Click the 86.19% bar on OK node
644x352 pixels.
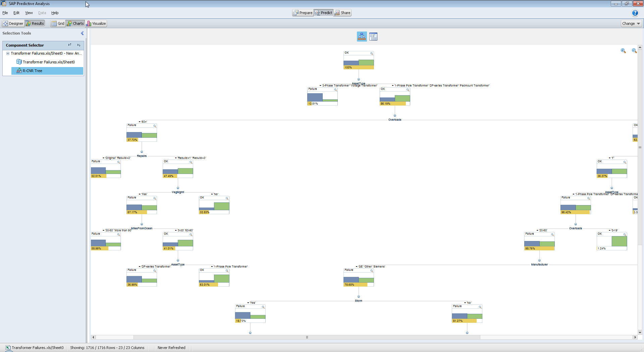(393, 104)
